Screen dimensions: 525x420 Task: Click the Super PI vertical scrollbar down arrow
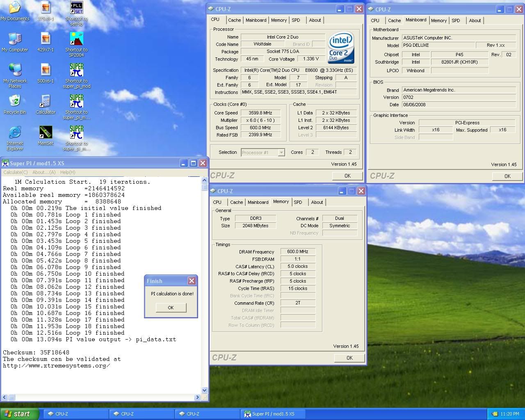click(205, 390)
